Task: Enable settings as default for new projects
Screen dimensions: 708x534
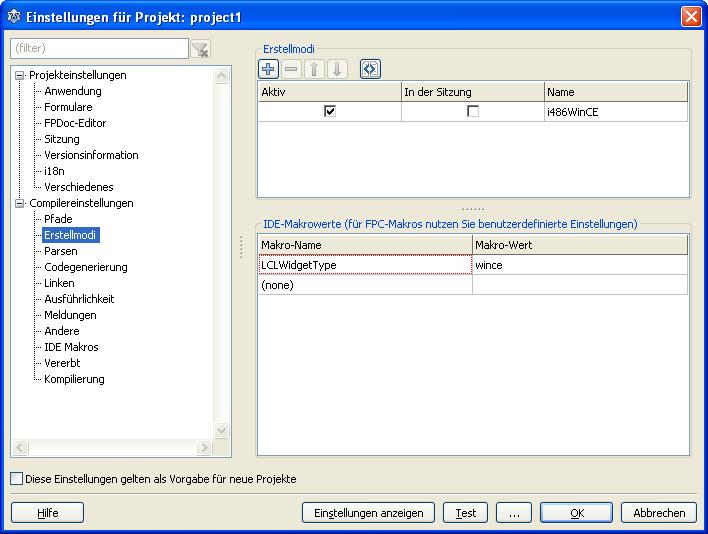Action: click(17, 479)
